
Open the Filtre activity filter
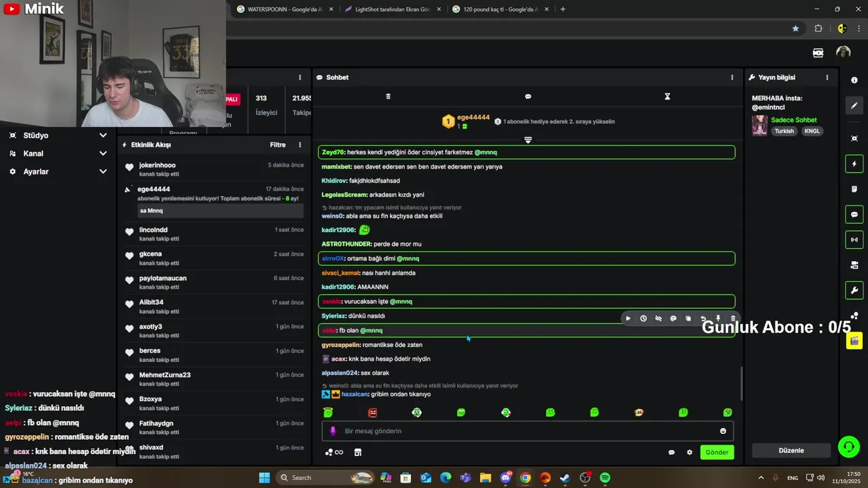(277, 144)
